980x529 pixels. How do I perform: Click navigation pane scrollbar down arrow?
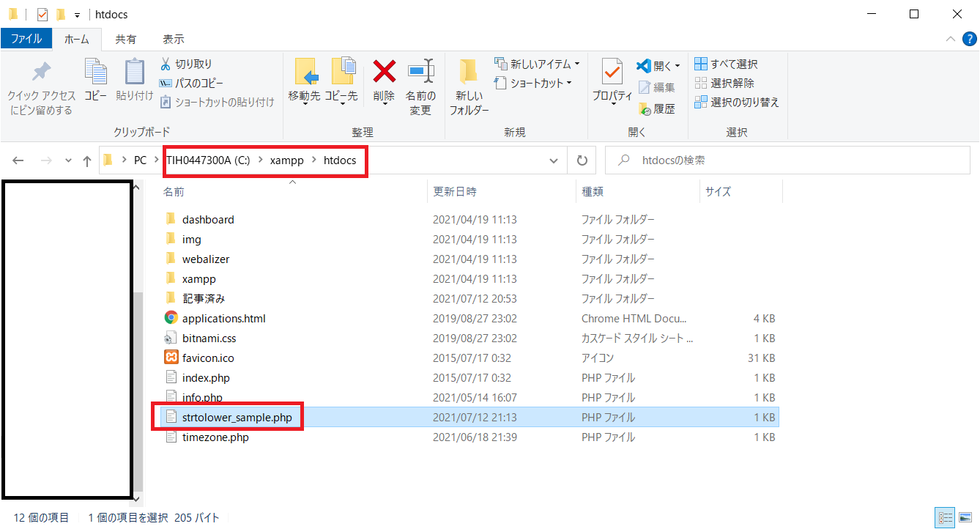[x=137, y=498]
